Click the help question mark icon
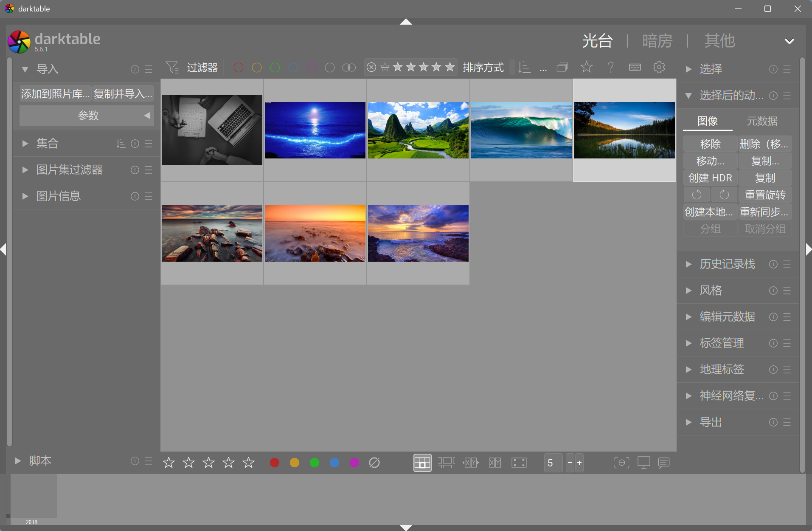812x531 pixels. point(610,67)
